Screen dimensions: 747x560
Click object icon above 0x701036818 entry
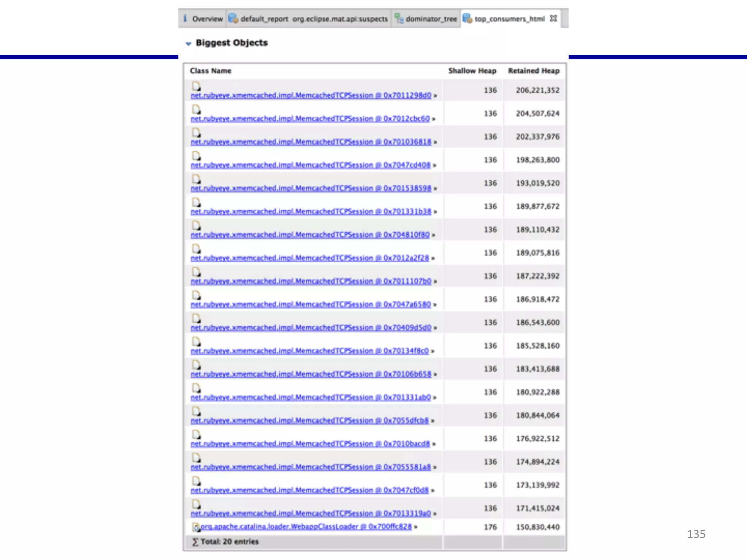point(196,133)
